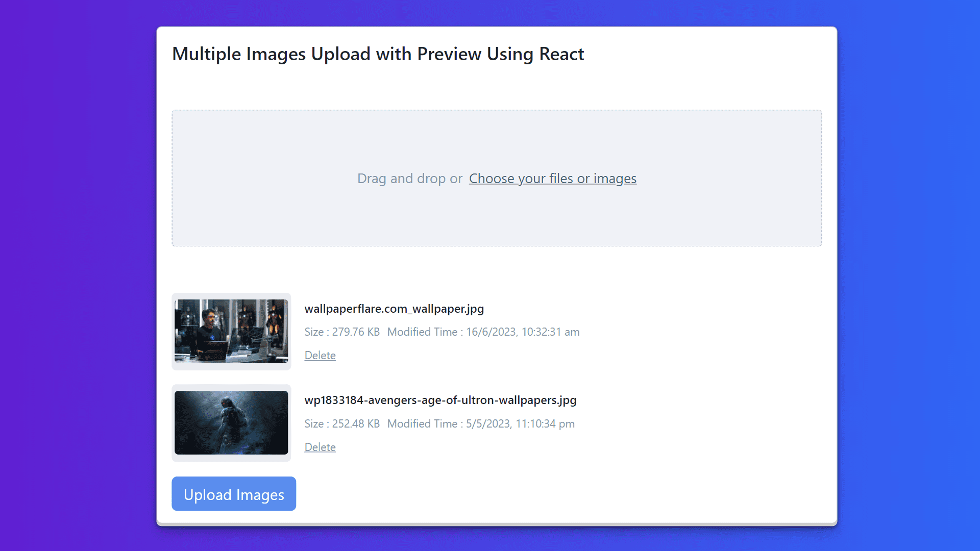This screenshot has height=551, width=980.
Task: Click the purple page background
Action: click(x=77, y=275)
